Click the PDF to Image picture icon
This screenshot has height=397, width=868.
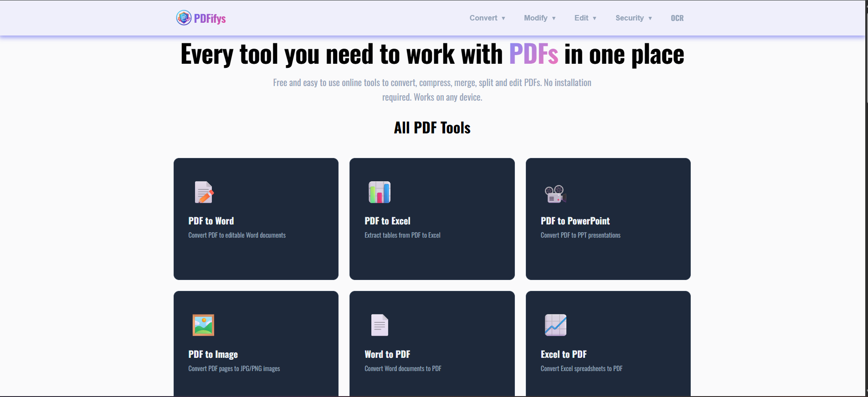[x=203, y=325]
